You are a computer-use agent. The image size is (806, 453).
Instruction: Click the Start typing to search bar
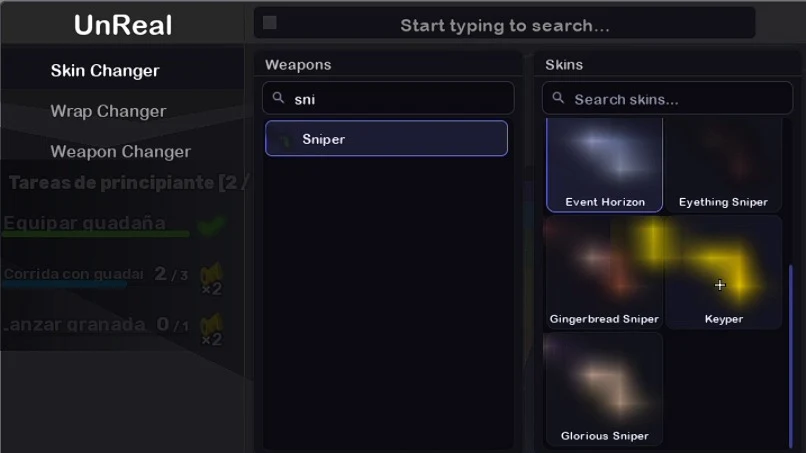505,23
